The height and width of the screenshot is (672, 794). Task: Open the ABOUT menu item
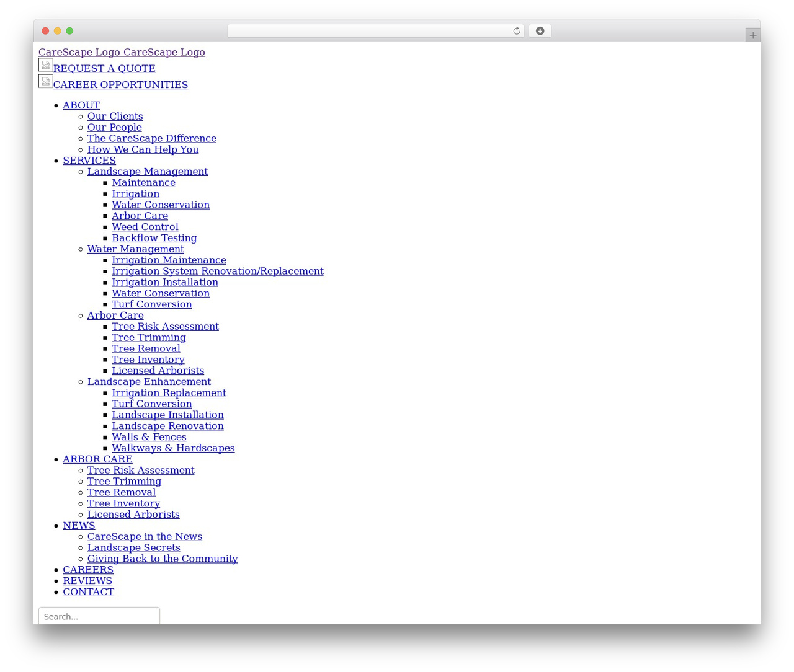coord(81,105)
